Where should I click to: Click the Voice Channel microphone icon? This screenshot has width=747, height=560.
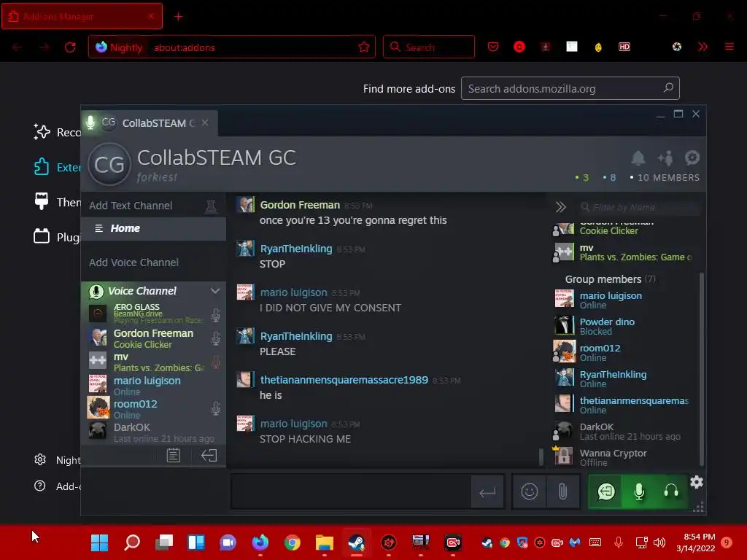tap(96, 291)
